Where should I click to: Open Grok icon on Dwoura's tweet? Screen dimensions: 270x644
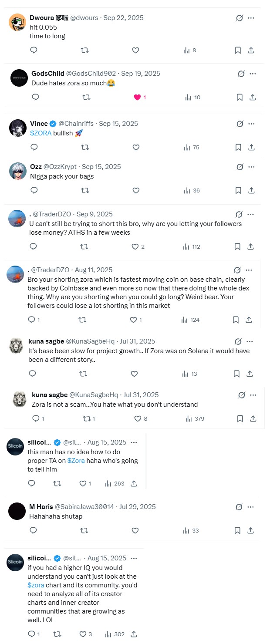tap(239, 18)
